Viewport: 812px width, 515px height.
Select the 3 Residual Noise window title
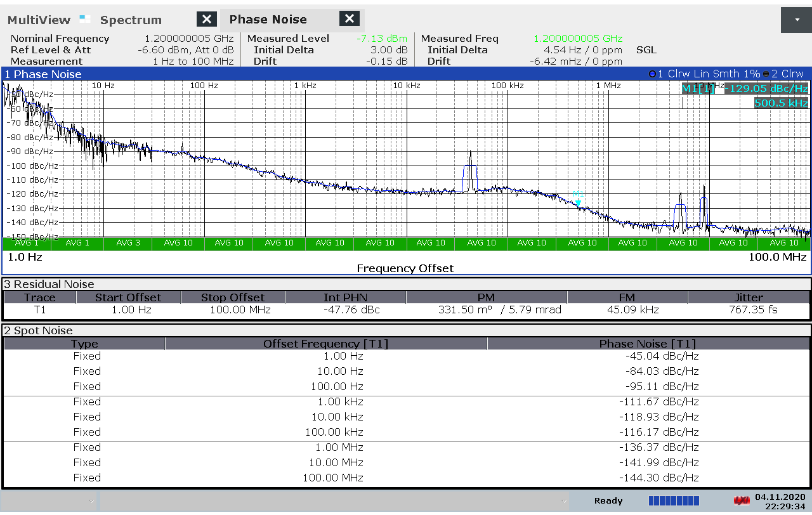pos(49,284)
